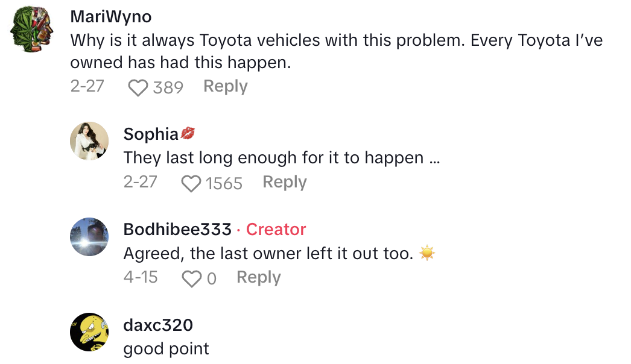631x364 pixels.
Task: Open Sophia's profile picture
Action: 89,142
